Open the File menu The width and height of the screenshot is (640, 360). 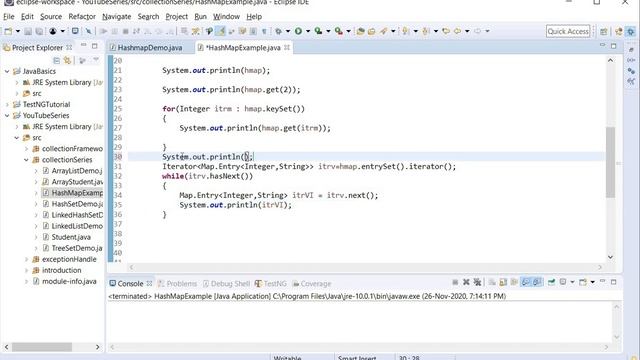[x=9, y=17]
